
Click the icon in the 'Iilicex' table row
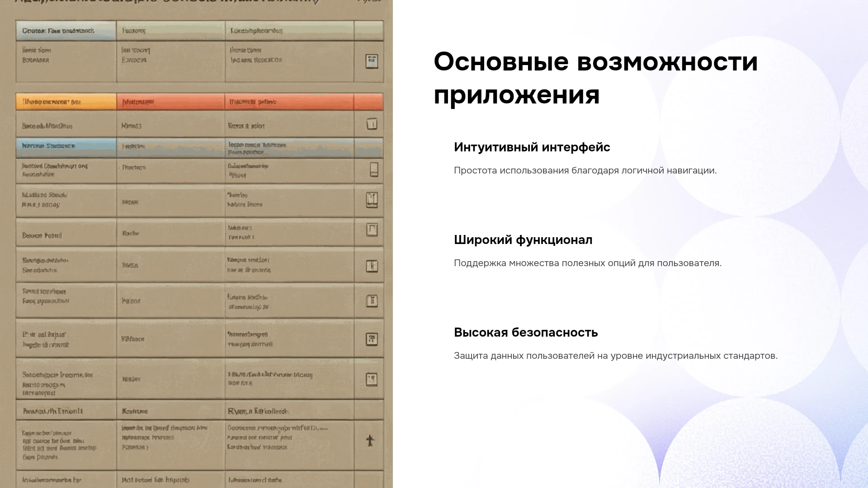tap(372, 200)
